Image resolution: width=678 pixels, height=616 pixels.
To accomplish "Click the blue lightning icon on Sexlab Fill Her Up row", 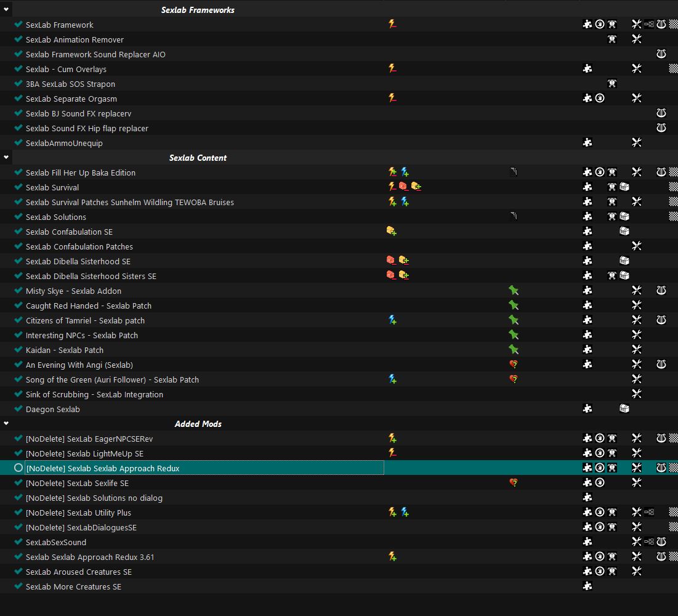I will [x=405, y=172].
